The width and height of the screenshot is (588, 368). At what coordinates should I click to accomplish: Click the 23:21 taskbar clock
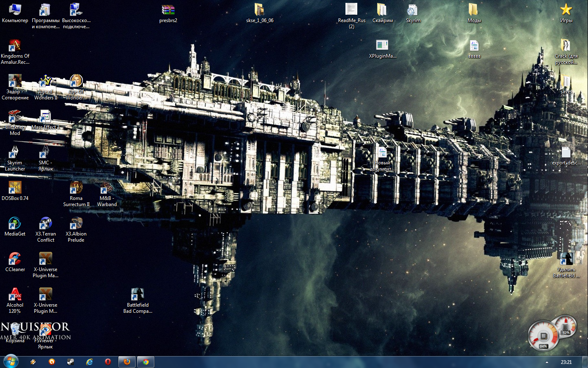pos(566,362)
